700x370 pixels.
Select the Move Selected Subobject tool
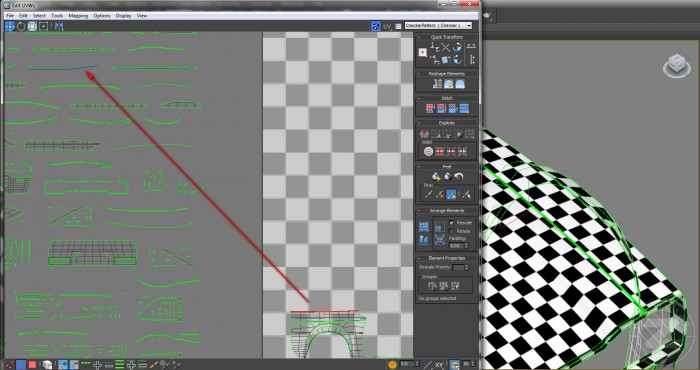(9, 26)
